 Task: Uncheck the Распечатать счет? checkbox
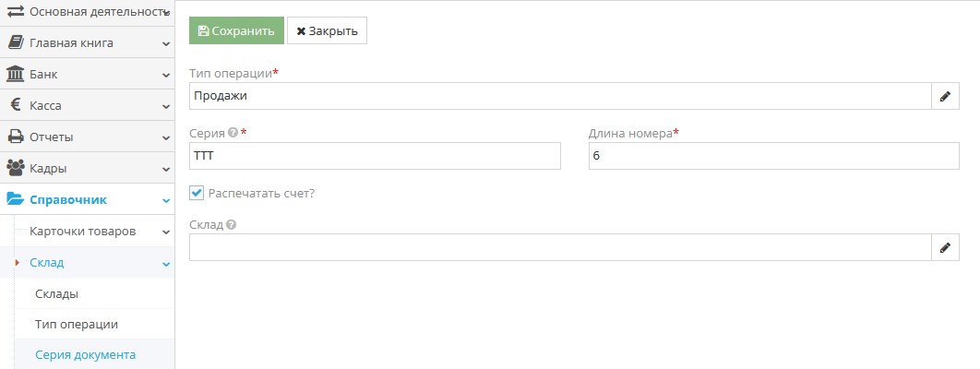point(197,193)
